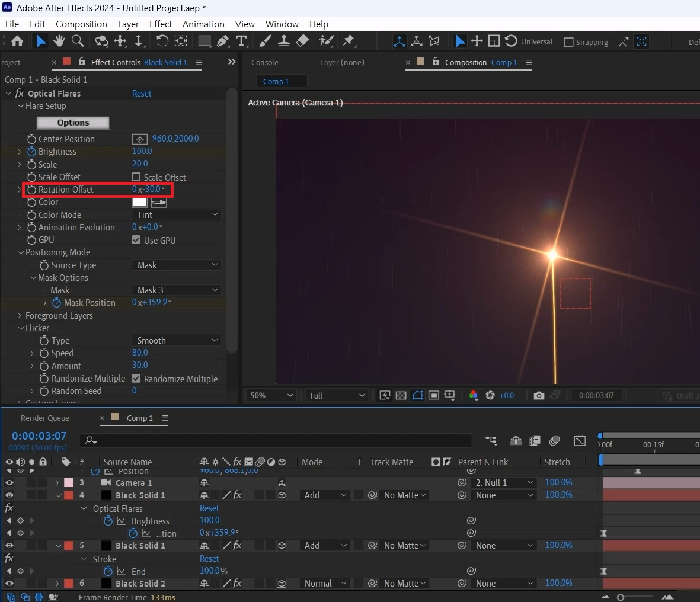Click the Universal tool option
The height and width of the screenshot is (602, 700).
536,42
